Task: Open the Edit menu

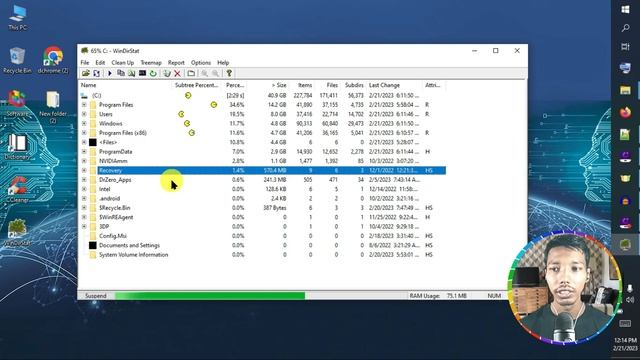Action: click(100, 62)
